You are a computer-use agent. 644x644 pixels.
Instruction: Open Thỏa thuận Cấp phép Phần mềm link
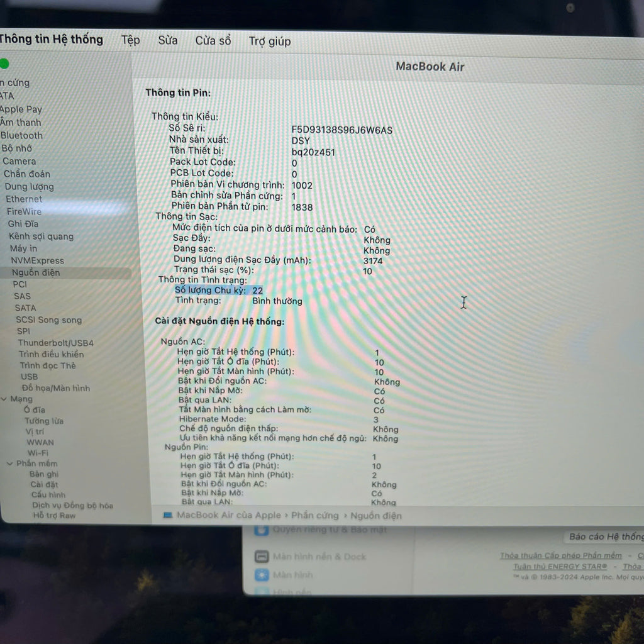[x=560, y=555]
